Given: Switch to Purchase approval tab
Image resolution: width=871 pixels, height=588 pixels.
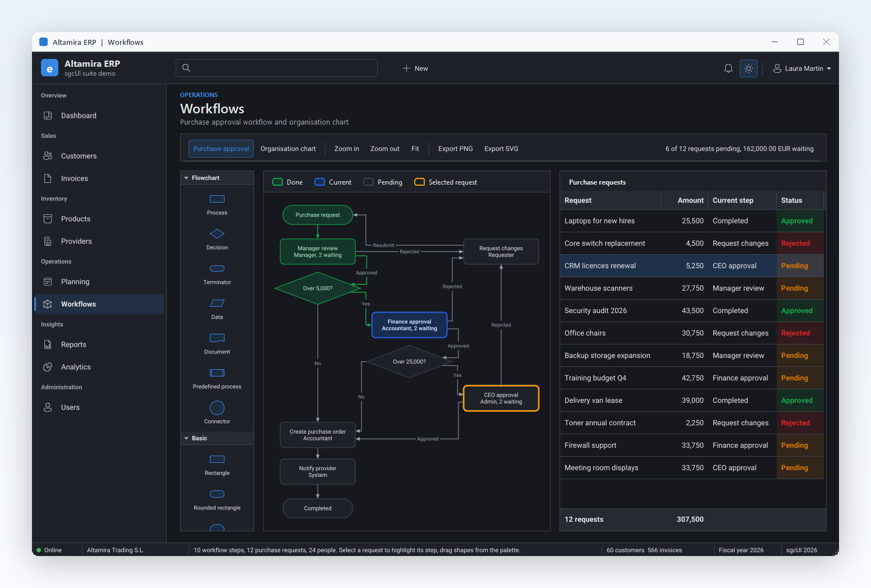Looking at the screenshot, I should tap(221, 149).
